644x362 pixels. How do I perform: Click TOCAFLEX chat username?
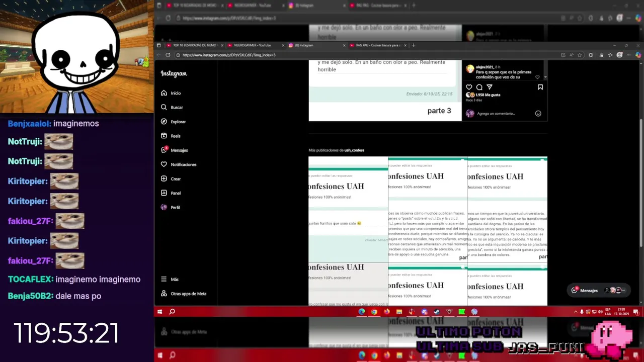31,280
